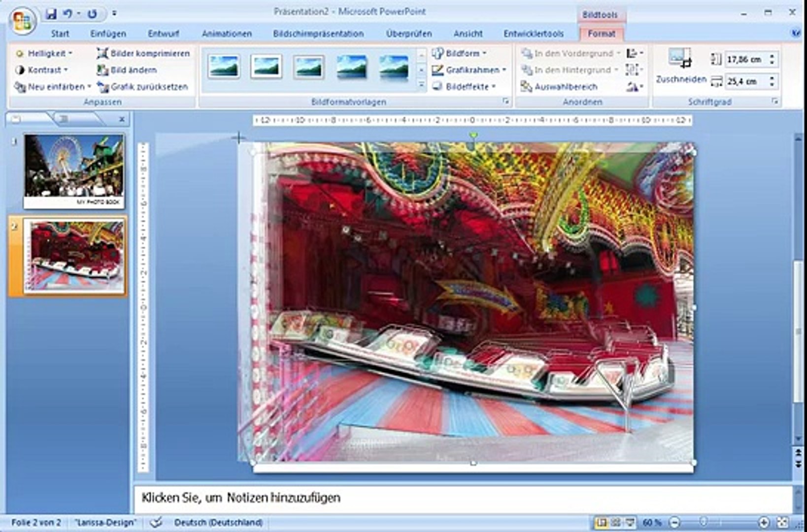Close the slide thumbnail pane

[x=122, y=119]
